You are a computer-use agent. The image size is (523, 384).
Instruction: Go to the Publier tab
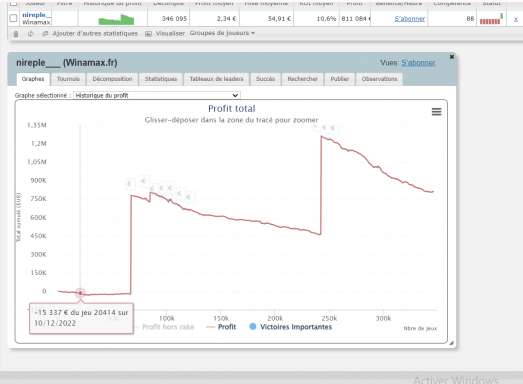point(340,79)
